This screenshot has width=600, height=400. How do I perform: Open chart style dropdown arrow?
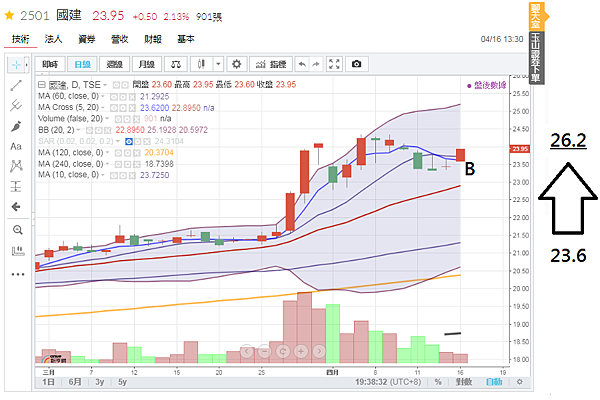pyautogui.click(x=218, y=64)
